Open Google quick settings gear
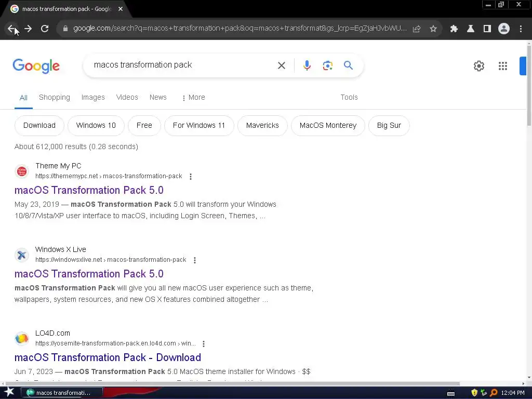Screen dimensions: 532x399 pos(478,66)
